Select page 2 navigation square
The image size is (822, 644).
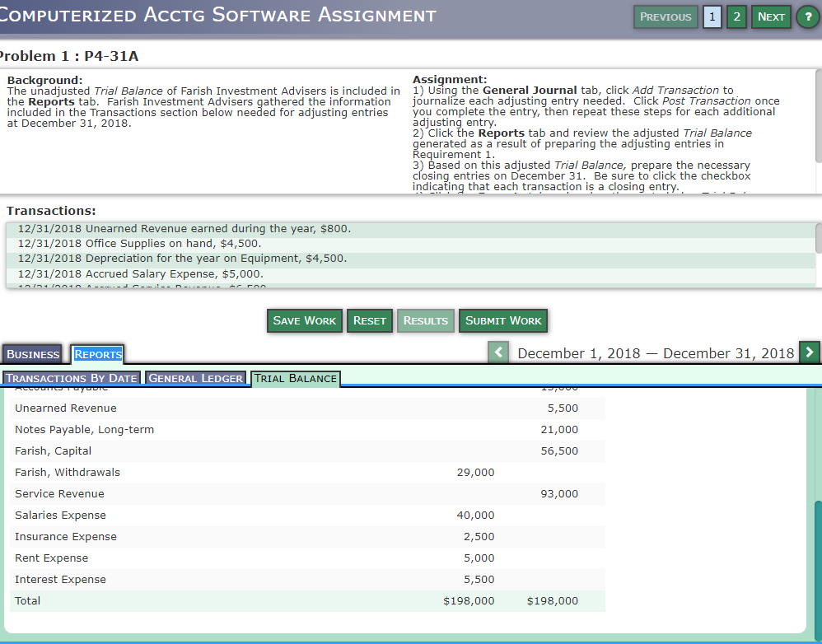point(736,16)
